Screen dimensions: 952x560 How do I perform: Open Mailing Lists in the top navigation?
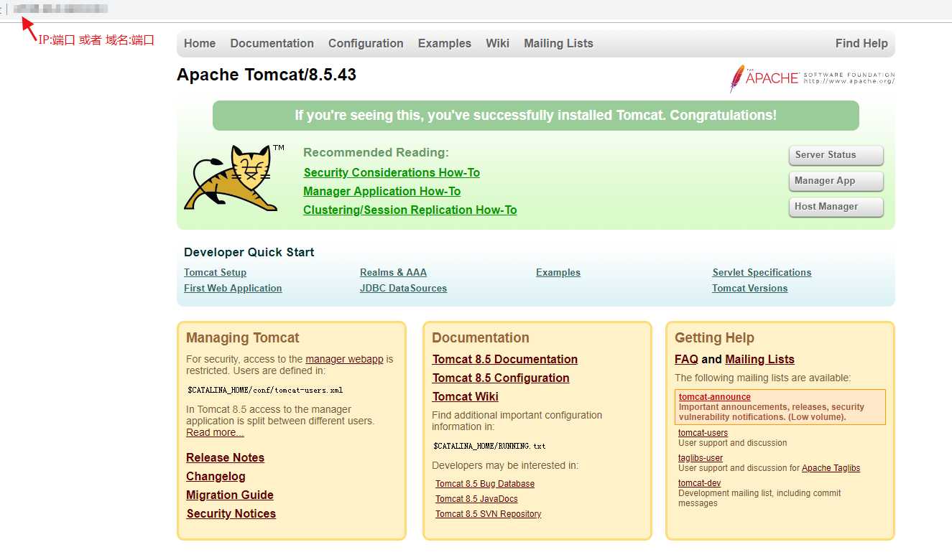(x=558, y=43)
